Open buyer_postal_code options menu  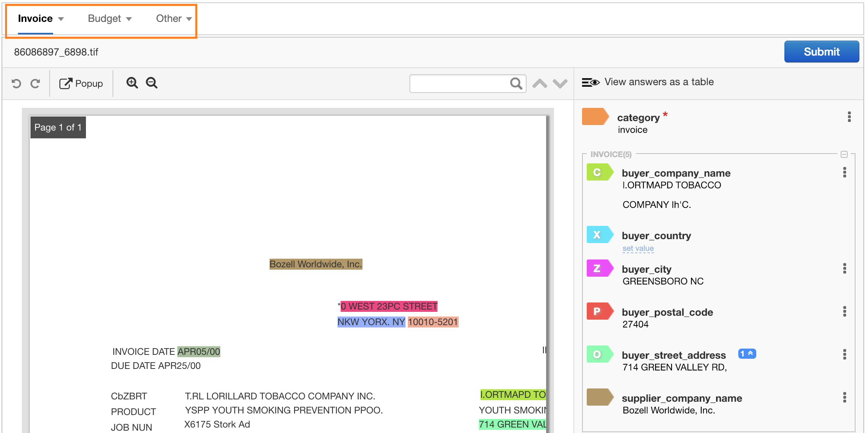pos(845,311)
